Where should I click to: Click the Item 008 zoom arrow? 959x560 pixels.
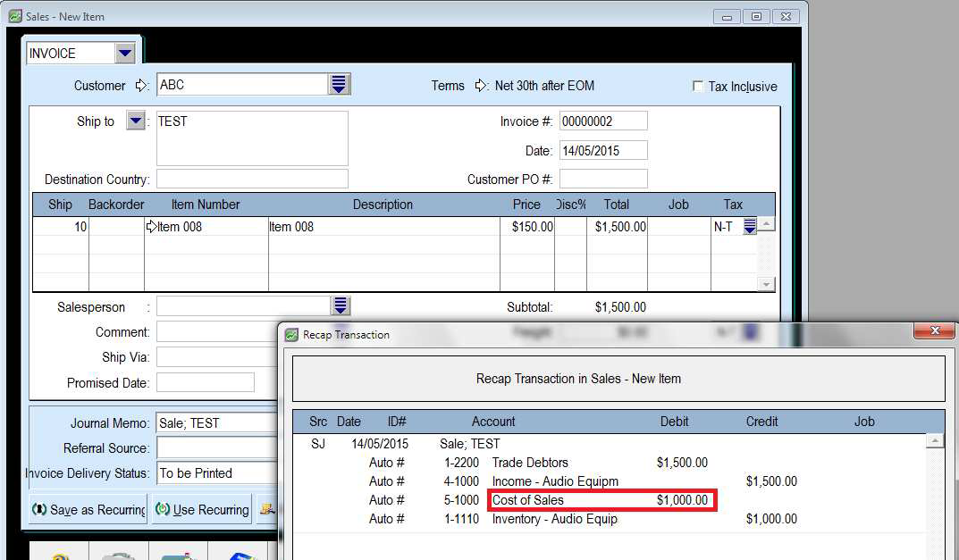[151, 227]
